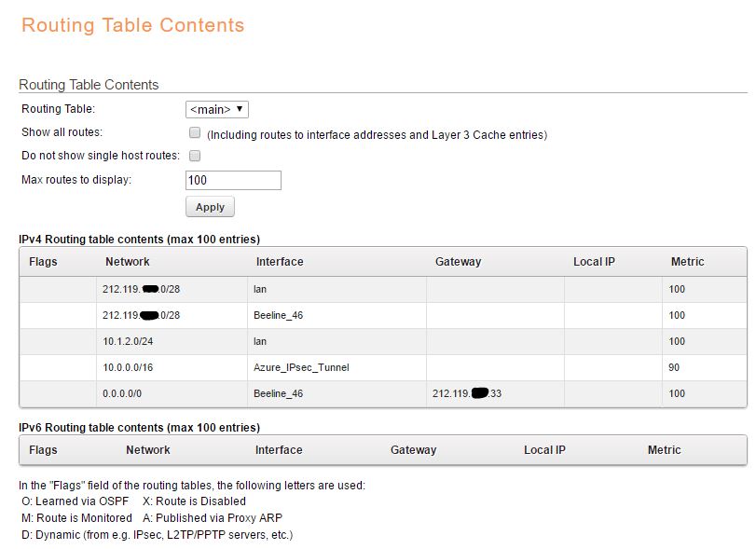The image size is (756, 549).
Task: Click the IPv4 Network column header
Action: (128, 262)
